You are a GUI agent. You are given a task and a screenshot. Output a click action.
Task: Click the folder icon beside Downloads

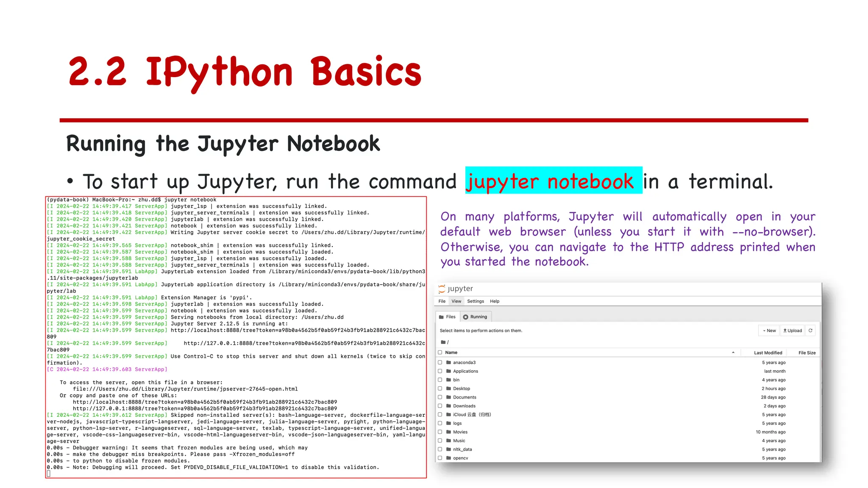[x=448, y=406]
